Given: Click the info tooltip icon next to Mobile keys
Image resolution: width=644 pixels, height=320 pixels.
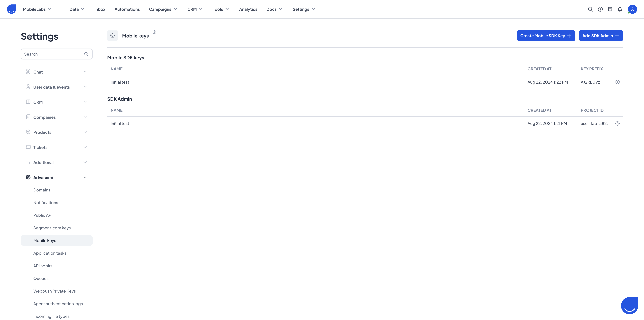Looking at the screenshot, I should pyautogui.click(x=154, y=32).
